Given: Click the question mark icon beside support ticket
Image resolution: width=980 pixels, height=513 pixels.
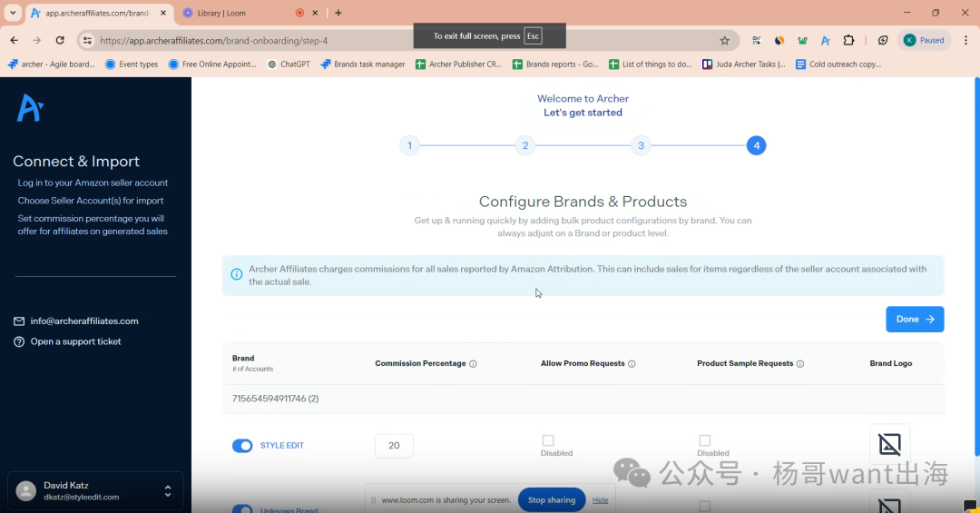Looking at the screenshot, I should point(19,341).
